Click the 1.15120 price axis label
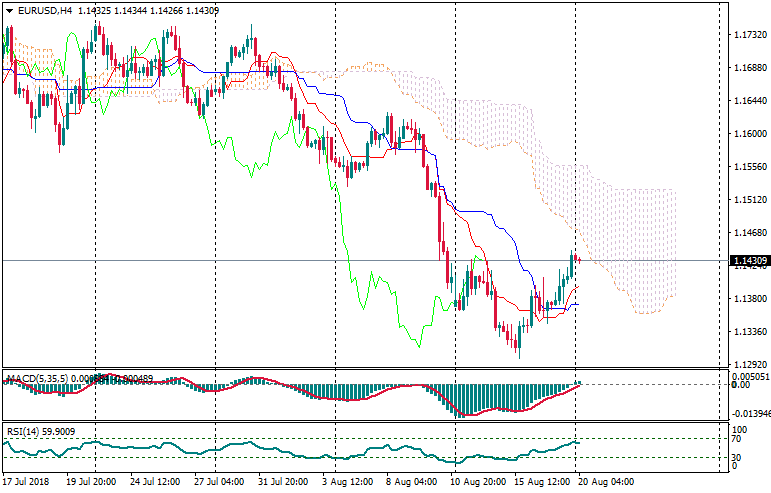 click(748, 200)
